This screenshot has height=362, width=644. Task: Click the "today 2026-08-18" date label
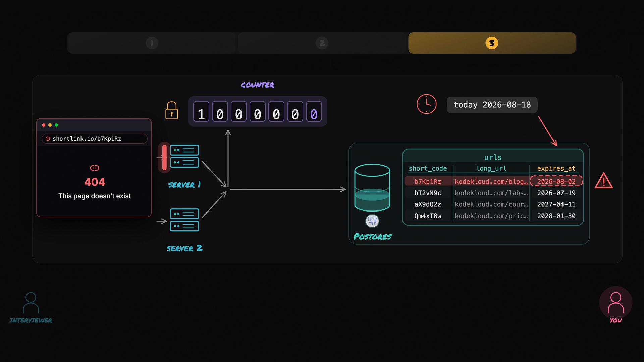[492, 105]
